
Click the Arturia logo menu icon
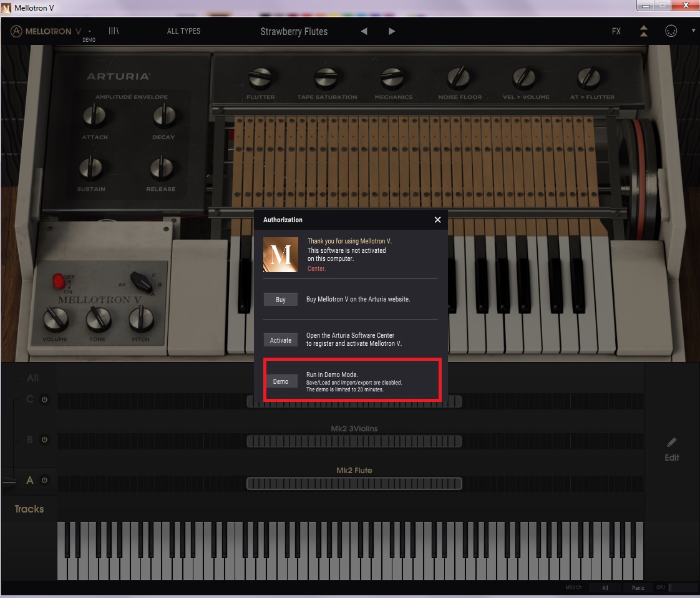16,31
